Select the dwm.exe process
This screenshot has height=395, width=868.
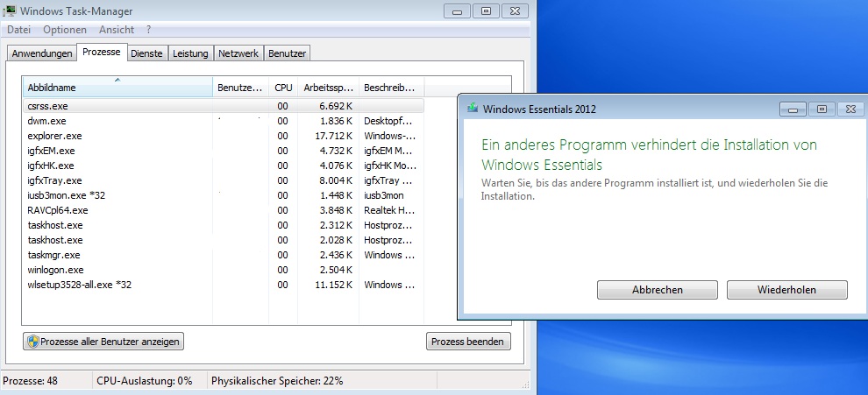[x=224, y=121]
